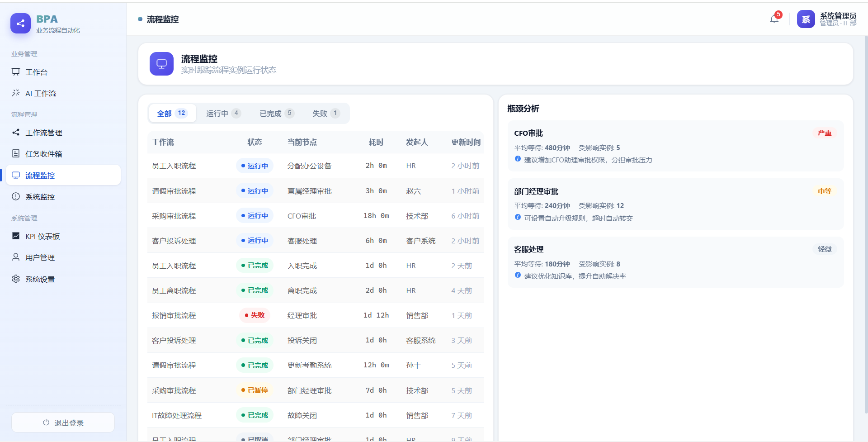Viewport: 868px width, 442px height.
Task: Go to 工作流管理 page
Action: point(63,133)
